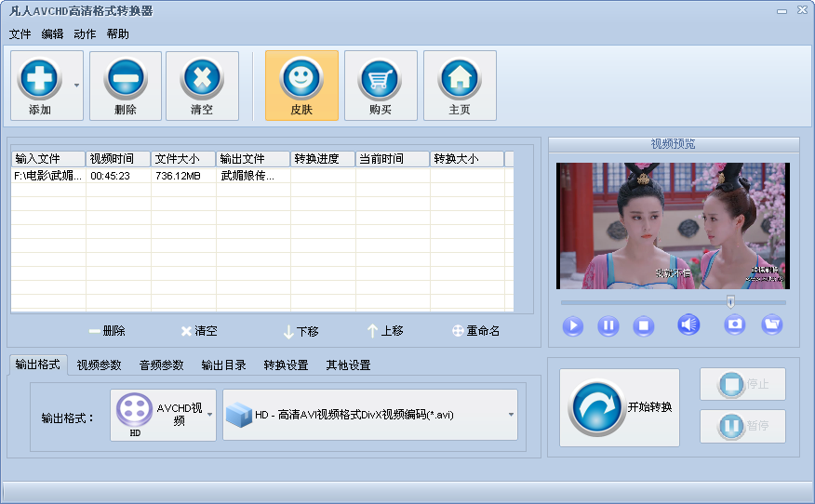Click the 重命名 rename button
The image size is (815, 504).
click(475, 331)
